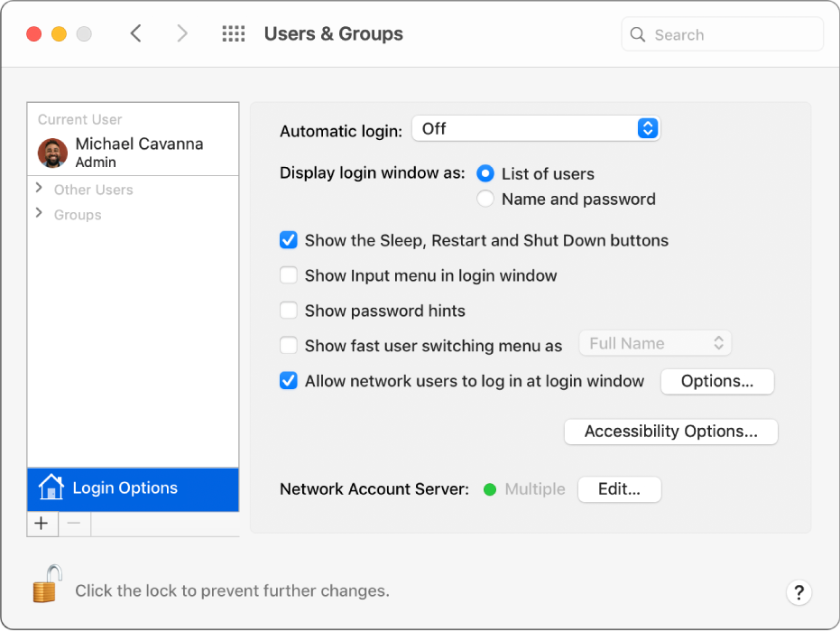The width and height of the screenshot is (840, 632).
Task: Open the Automatic login dropdown
Action: point(536,128)
